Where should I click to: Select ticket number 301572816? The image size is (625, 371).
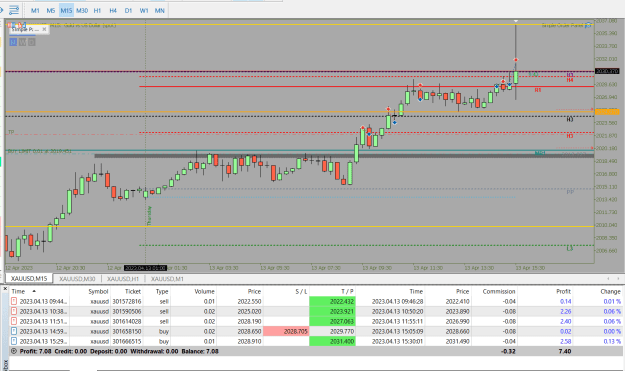click(127, 301)
